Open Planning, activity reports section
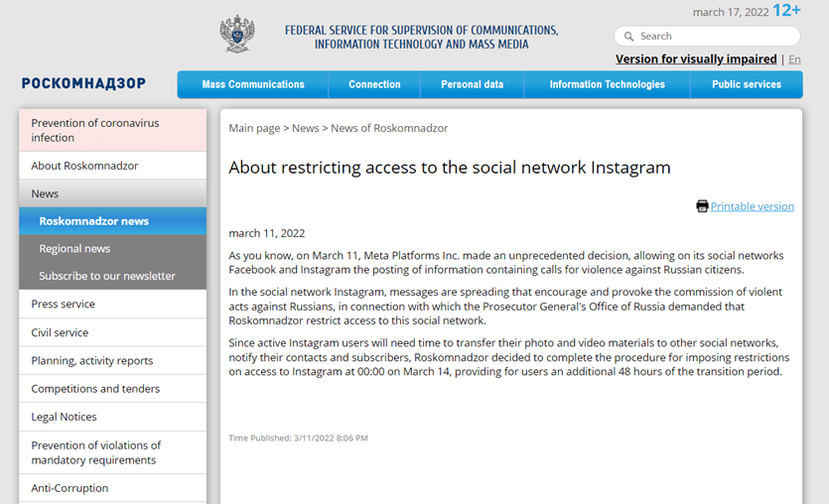This screenshot has width=829, height=504. [x=112, y=361]
